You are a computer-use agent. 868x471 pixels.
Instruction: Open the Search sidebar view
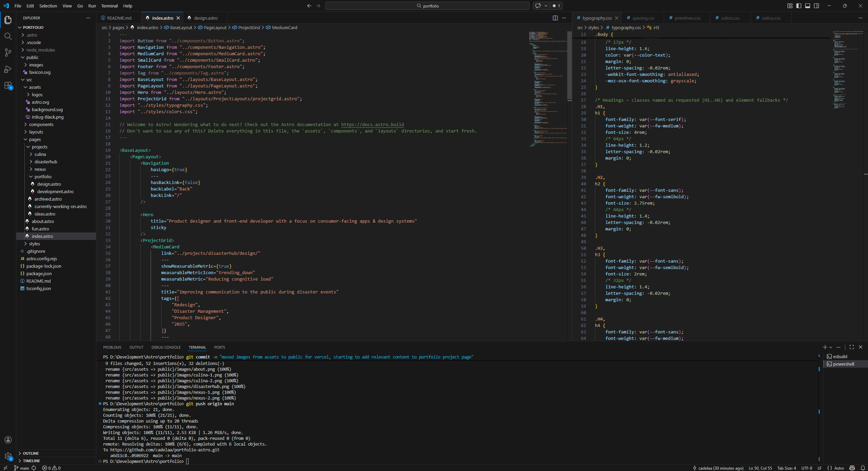click(8, 36)
